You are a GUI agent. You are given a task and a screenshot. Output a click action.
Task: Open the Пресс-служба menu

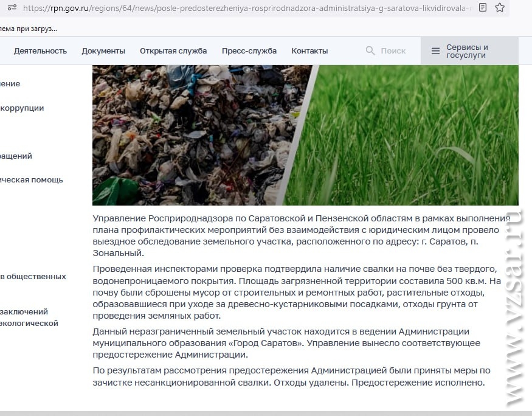click(249, 51)
